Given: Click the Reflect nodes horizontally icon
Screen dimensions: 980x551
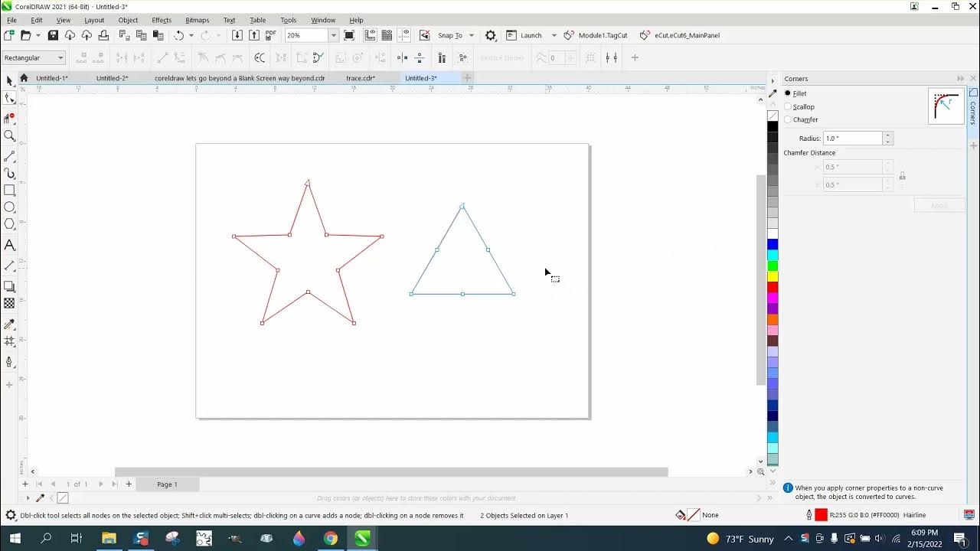Looking at the screenshot, I should point(403,57).
